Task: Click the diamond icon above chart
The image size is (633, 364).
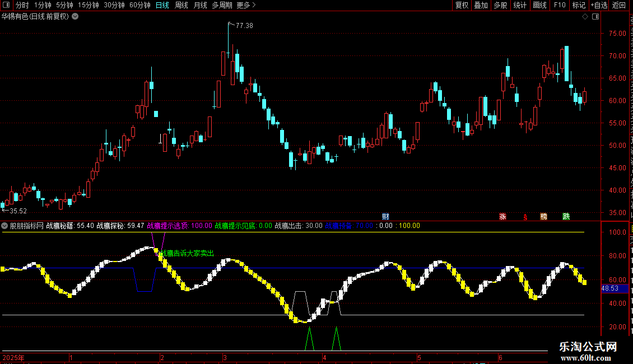Action: pos(585,17)
